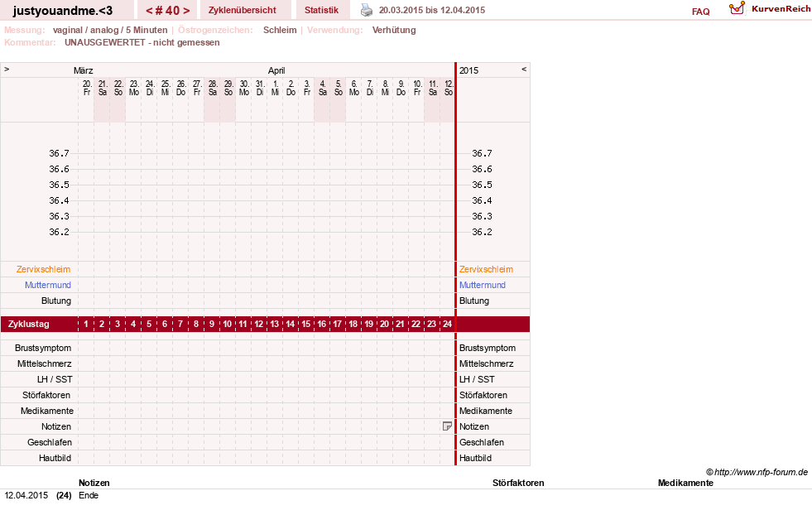Click the left Notizen row label
The image size is (812, 515).
[x=56, y=426]
